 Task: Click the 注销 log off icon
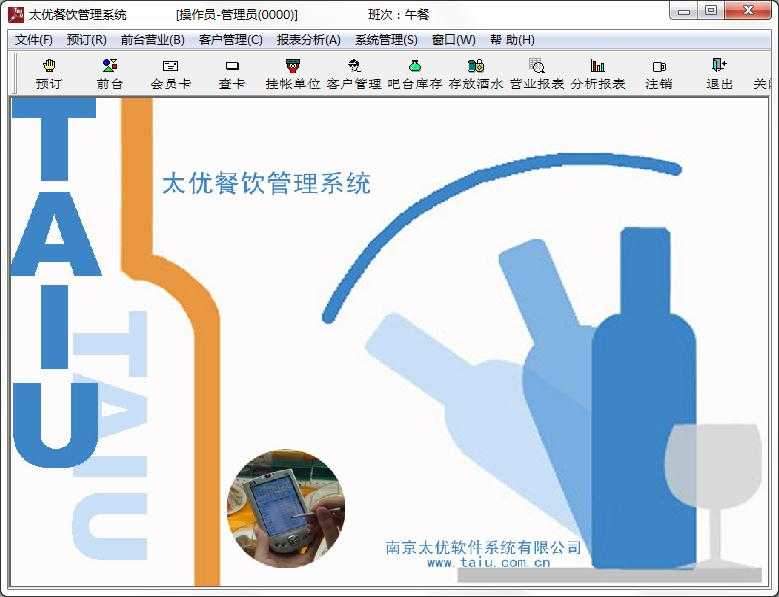click(659, 74)
